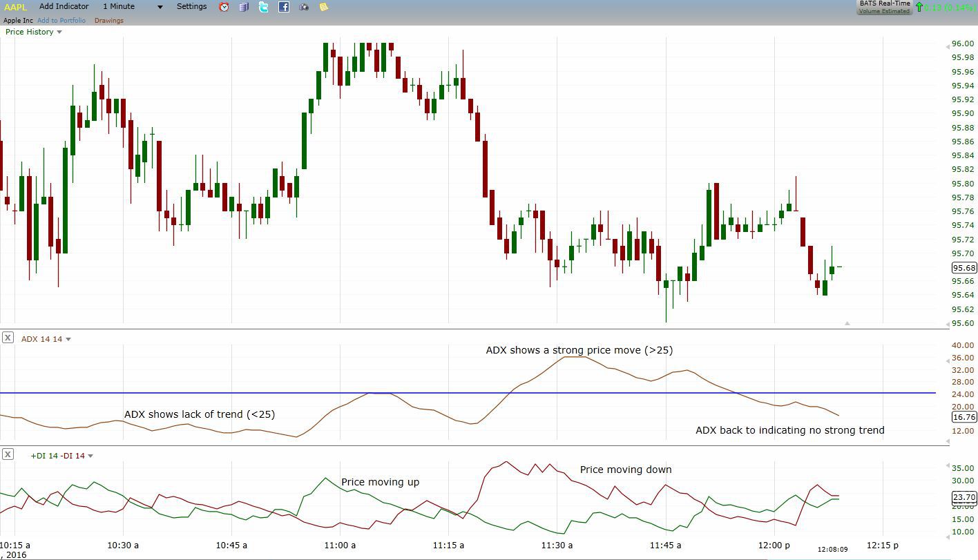Click the 'Price moving down' annotation
This screenshot has height=560, width=978.
(x=626, y=470)
